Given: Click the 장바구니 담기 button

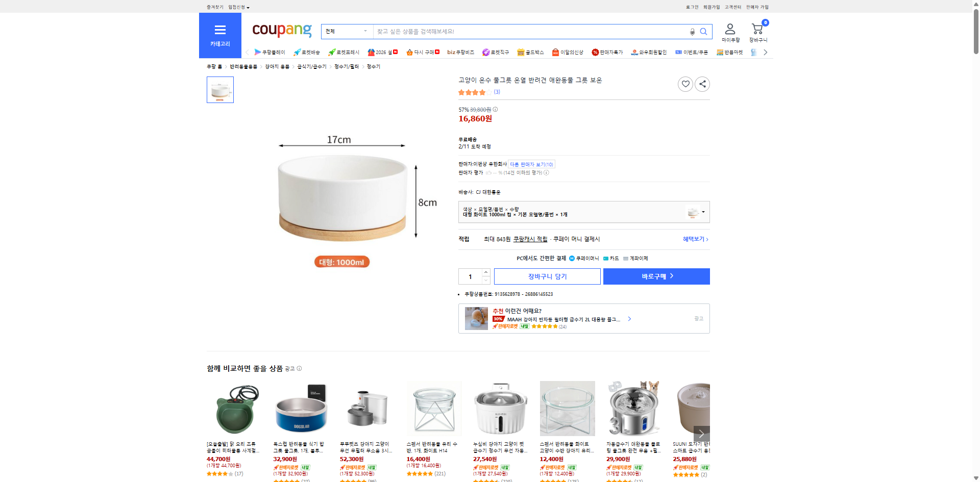Looking at the screenshot, I should coord(547,276).
